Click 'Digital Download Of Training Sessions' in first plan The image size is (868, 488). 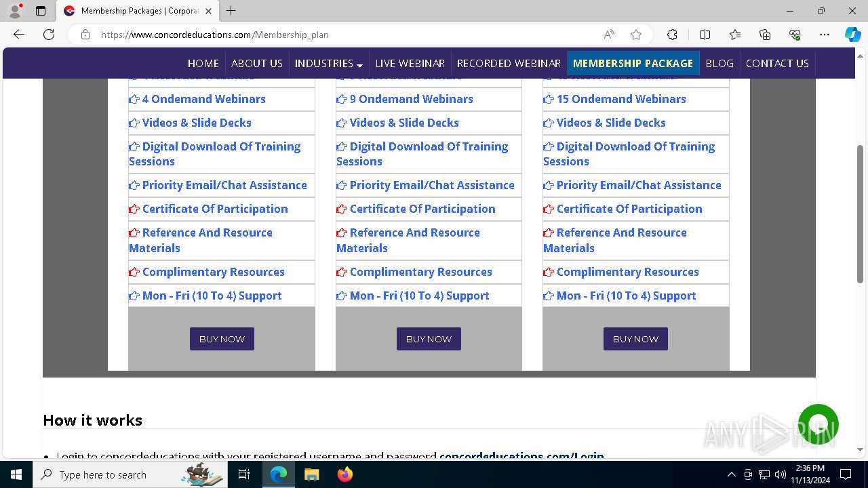tap(215, 154)
